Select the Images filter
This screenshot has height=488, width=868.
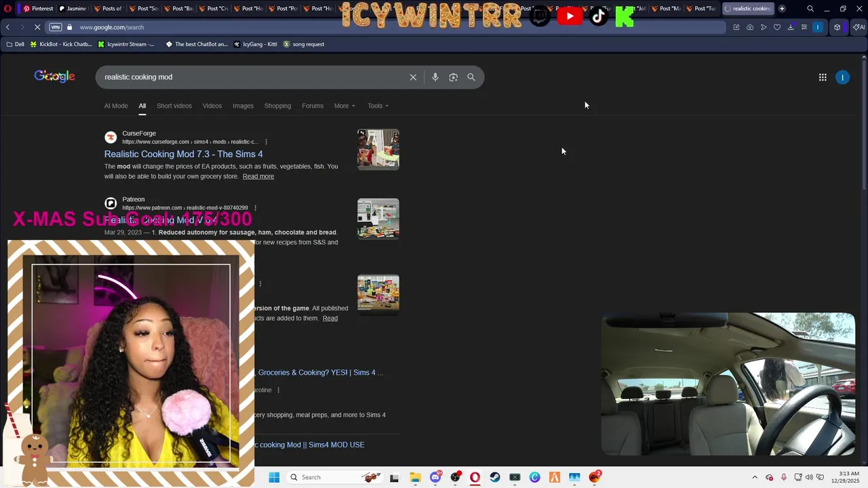[243, 106]
